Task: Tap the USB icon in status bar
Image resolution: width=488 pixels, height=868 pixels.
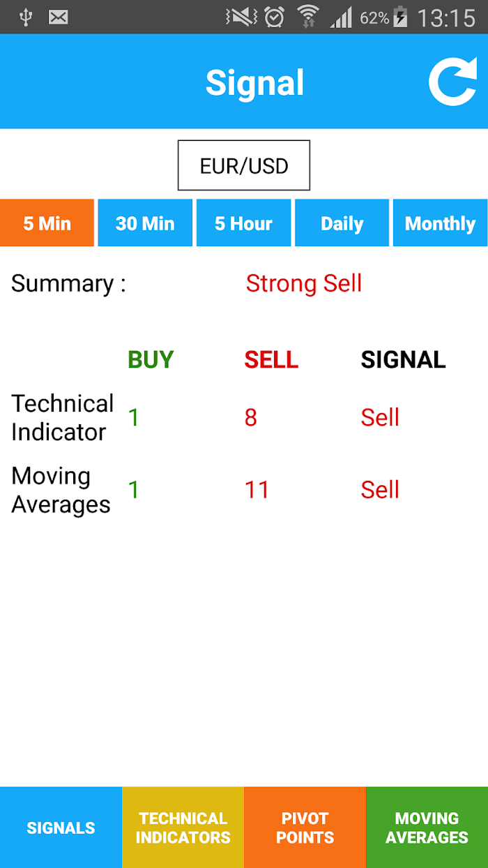Action: [x=26, y=17]
